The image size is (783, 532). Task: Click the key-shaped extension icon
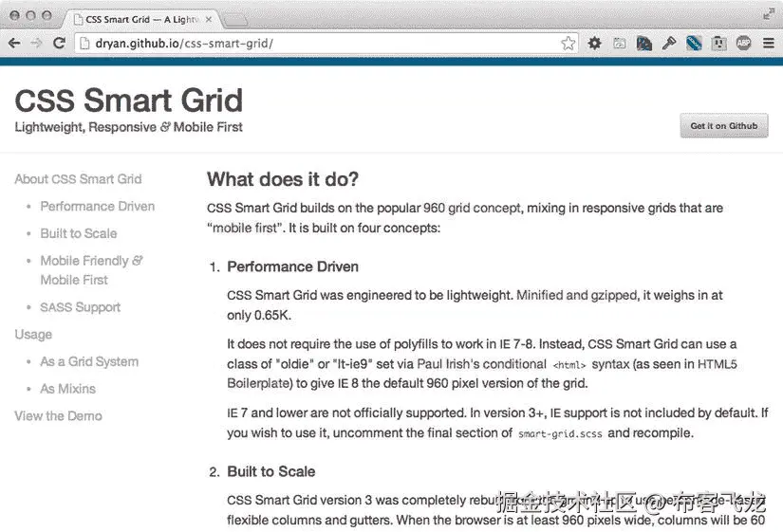[669, 44]
